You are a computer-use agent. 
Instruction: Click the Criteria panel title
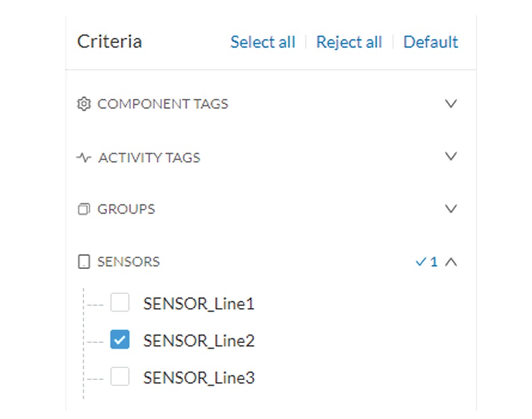pyautogui.click(x=109, y=41)
